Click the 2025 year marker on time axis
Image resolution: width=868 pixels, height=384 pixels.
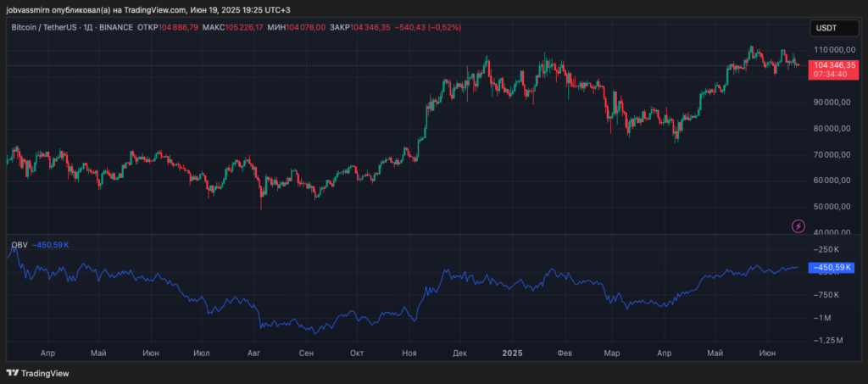511,352
